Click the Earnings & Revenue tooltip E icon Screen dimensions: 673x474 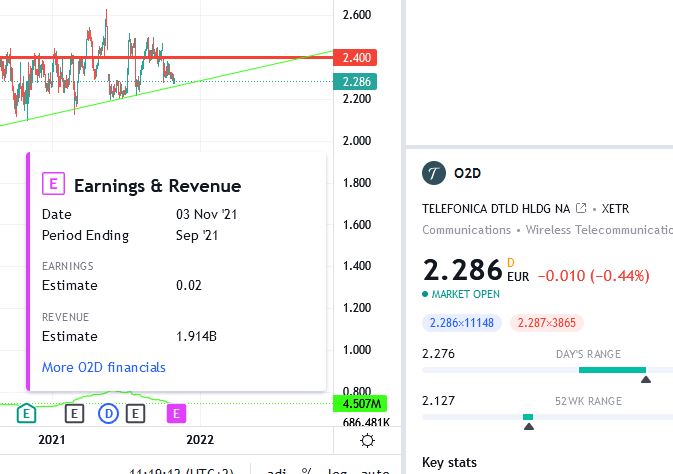[x=53, y=184]
